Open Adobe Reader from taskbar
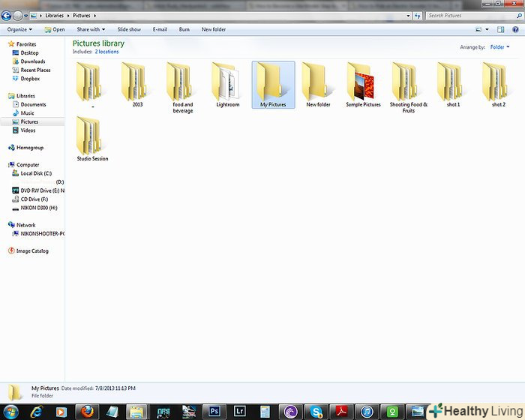Image resolution: width=525 pixels, height=420 pixels. [341, 412]
